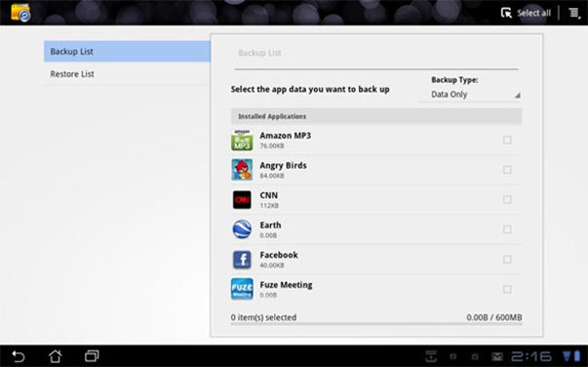Tap the Backup Type: label

454,80
